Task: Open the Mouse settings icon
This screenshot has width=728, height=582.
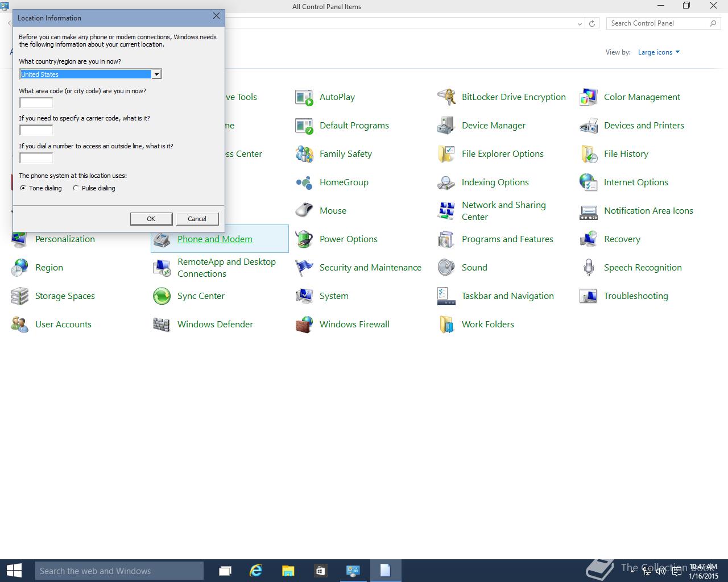Action: 304,211
